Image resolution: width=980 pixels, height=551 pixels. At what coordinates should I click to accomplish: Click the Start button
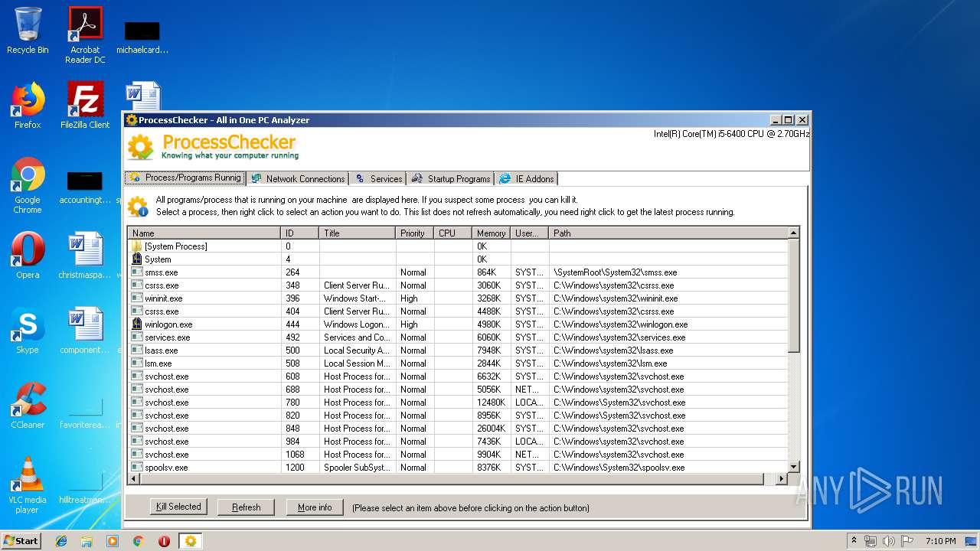point(21,541)
